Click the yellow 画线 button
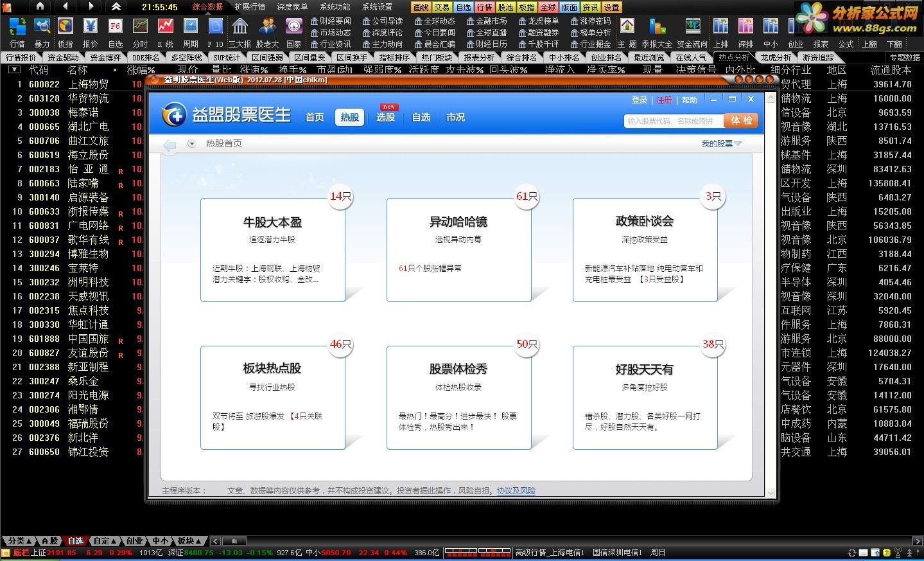 point(421,7)
